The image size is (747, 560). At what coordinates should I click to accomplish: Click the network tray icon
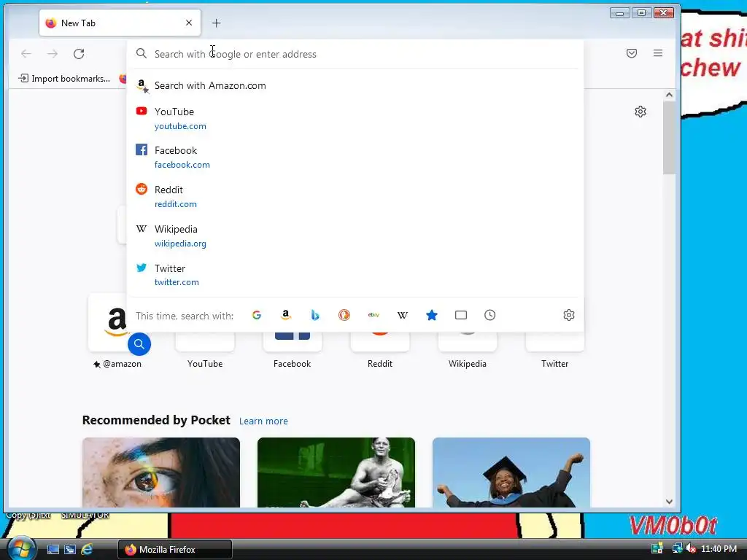676,548
